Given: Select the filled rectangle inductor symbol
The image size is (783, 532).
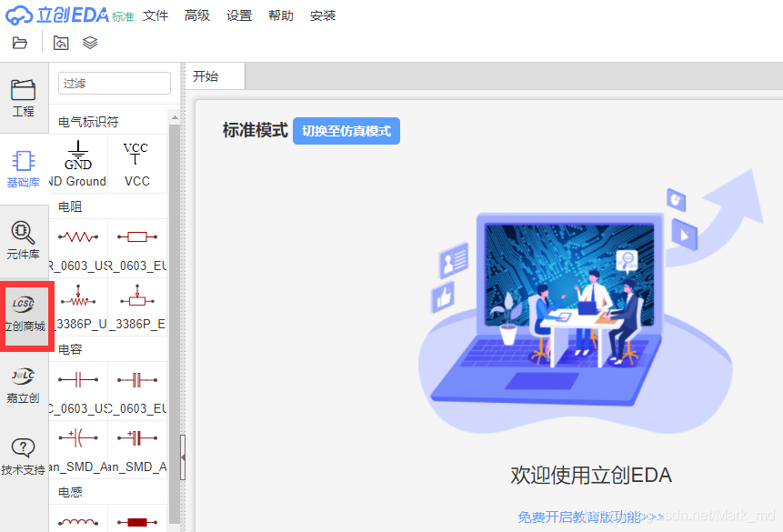Looking at the screenshot, I should [x=136, y=519].
